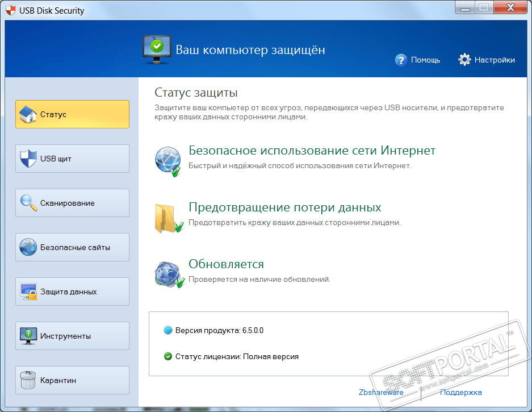Click the Статус защиты page title

[196, 93]
